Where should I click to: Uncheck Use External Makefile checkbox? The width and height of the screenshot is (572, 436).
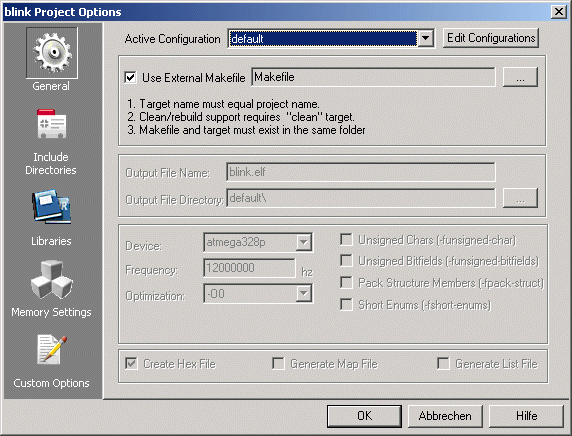tap(131, 77)
